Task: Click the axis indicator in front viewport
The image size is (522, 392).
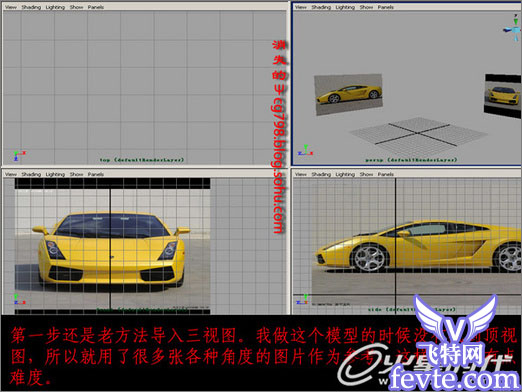Action: pyautogui.click(x=19, y=299)
